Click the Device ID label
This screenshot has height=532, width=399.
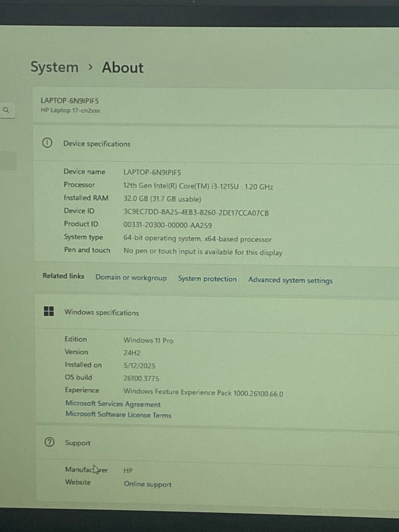click(79, 211)
